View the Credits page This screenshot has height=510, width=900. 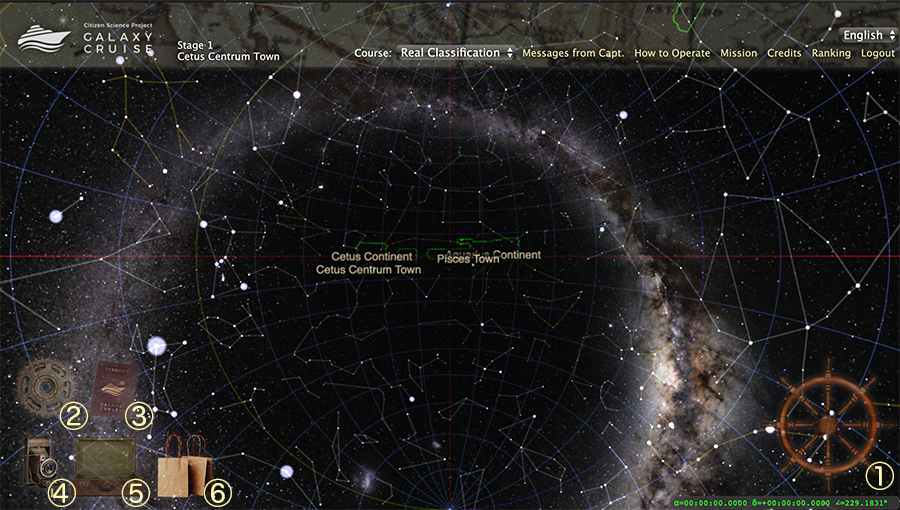pyautogui.click(x=784, y=53)
